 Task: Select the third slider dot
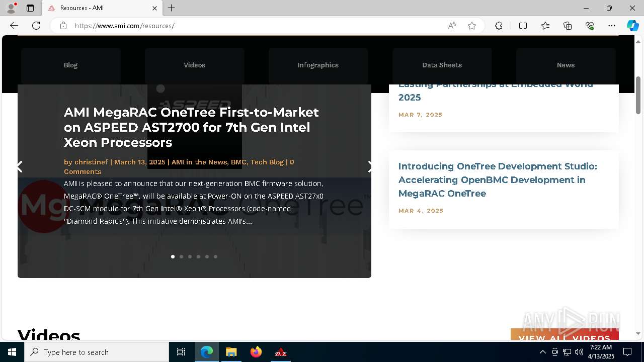tap(190, 256)
